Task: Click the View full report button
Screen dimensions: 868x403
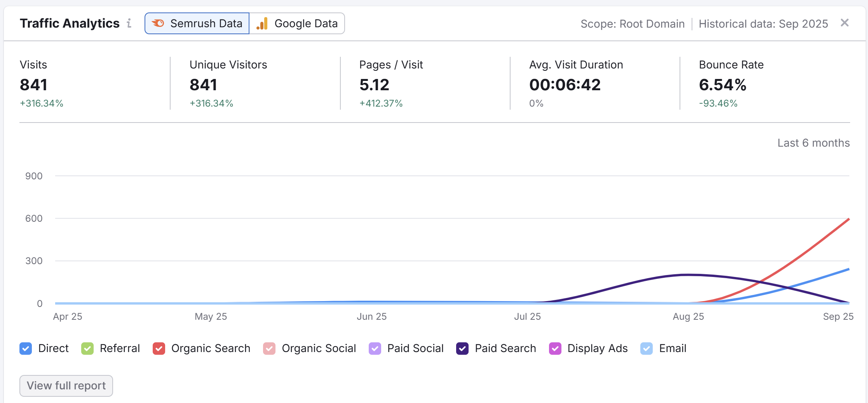Action: click(66, 385)
